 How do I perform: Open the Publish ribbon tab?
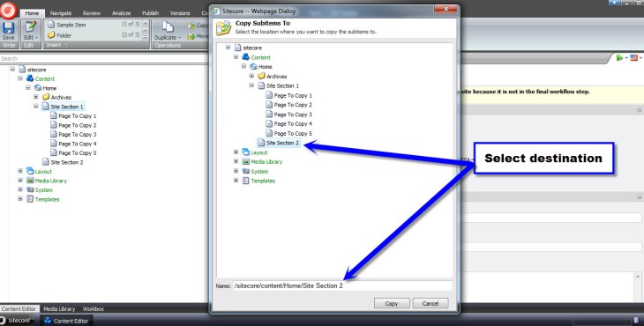[x=150, y=13]
